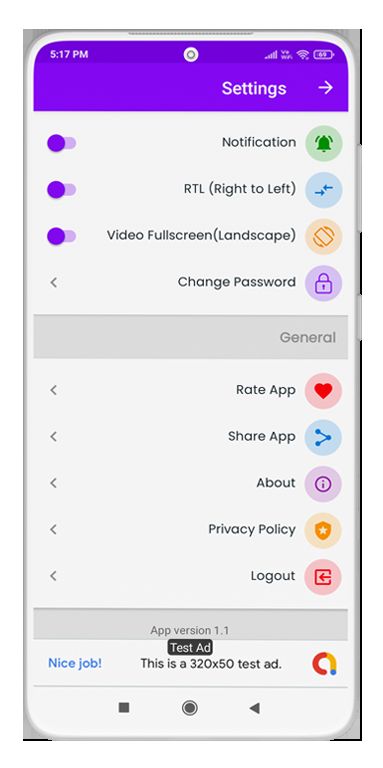Toggle the Video Fullscreen(Landscape) switch
383x768 pixels.
[61, 236]
